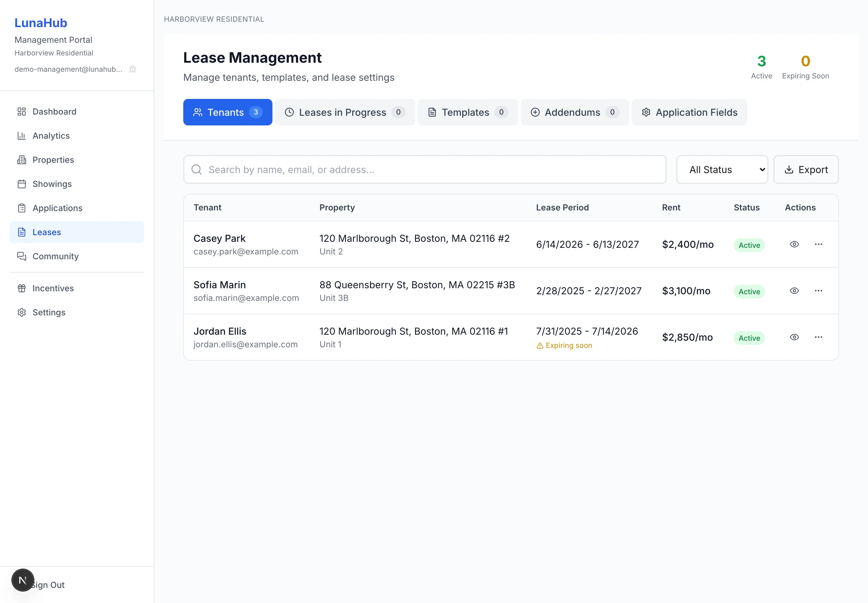Click the Showings calendar icon
The width and height of the screenshot is (868, 603).
(21, 184)
